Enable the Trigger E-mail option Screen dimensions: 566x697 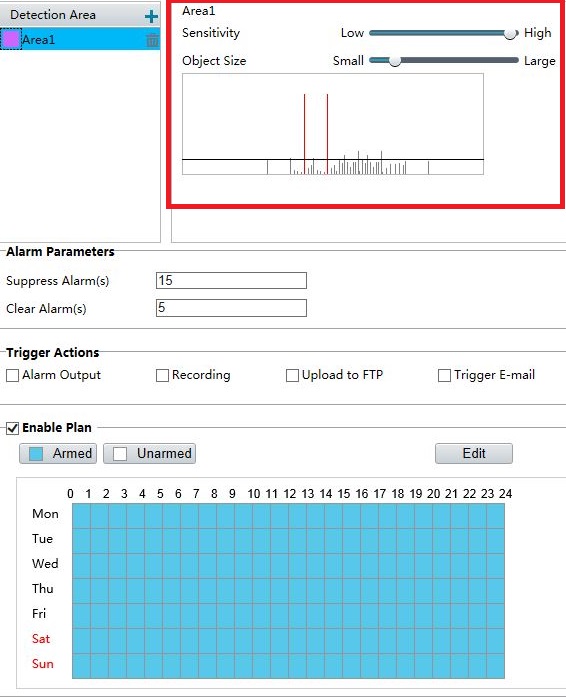(x=444, y=376)
